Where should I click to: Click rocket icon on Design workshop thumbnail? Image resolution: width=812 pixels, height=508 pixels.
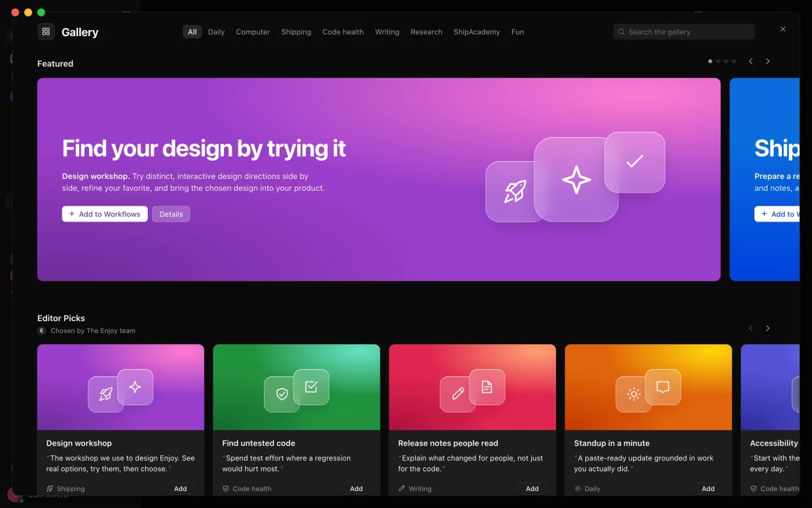(x=105, y=394)
